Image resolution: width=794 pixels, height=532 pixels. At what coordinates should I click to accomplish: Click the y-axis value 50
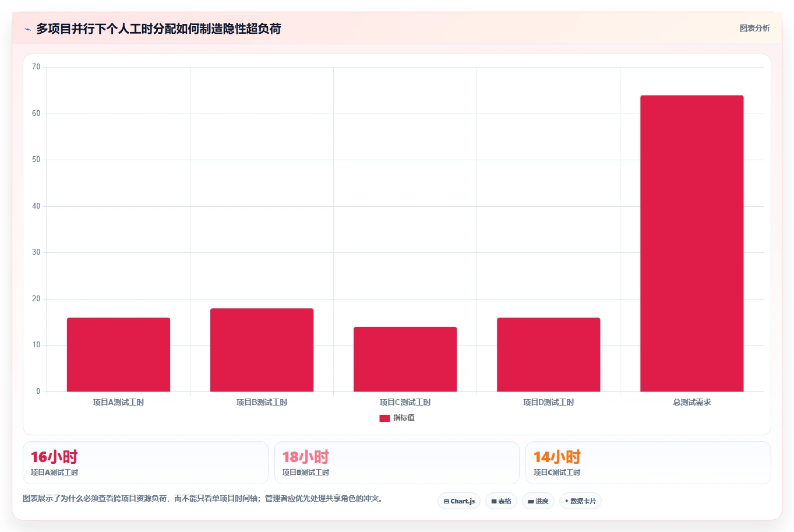(x=36, y=160)
